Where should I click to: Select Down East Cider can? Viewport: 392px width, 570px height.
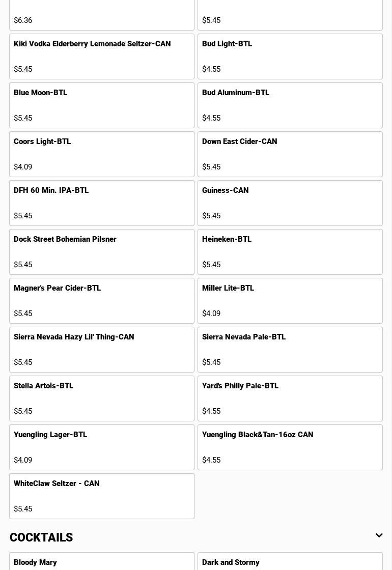[290, 154]
